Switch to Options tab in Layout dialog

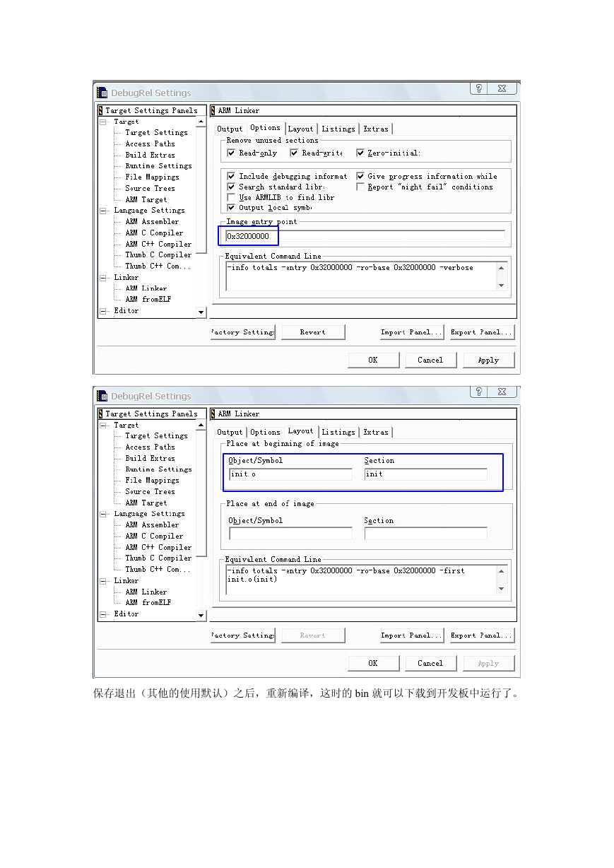point(265,432)
